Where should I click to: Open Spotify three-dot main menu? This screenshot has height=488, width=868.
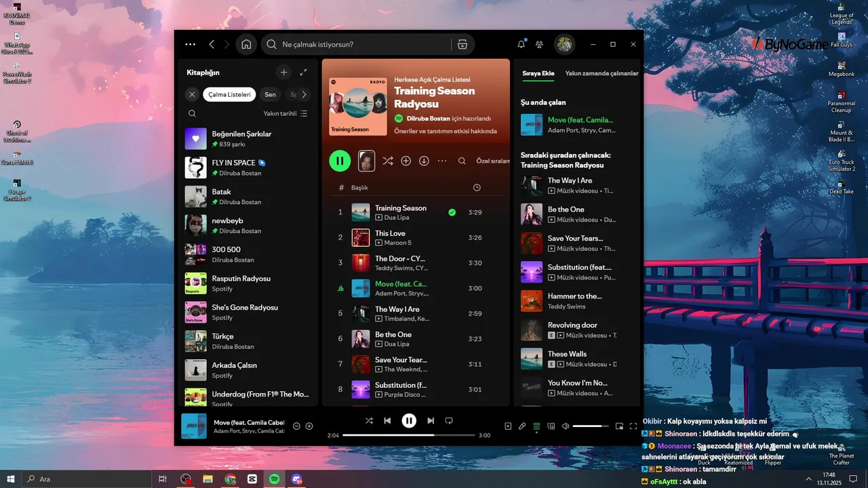pos(191,44)
